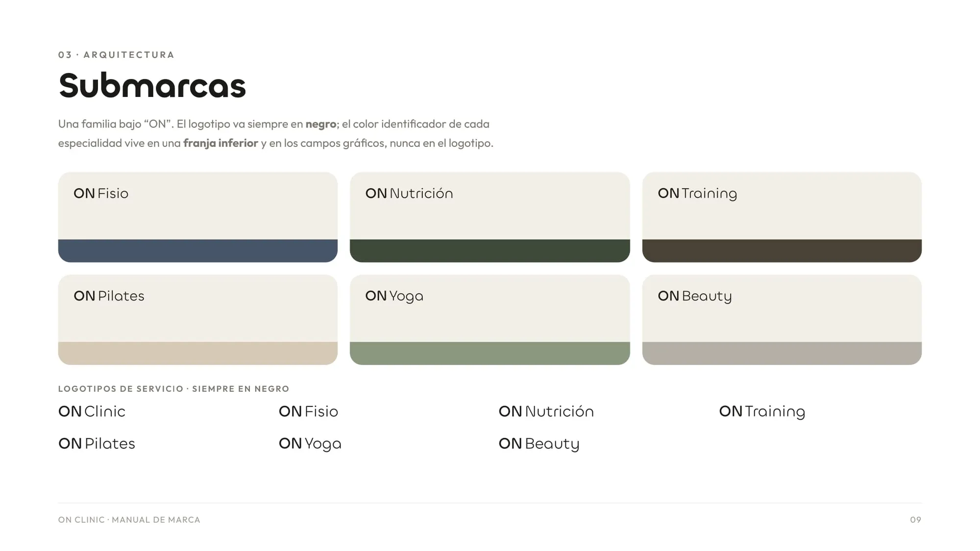
Task: Click ON Pilates logotype in the service list
Action: tap(97, 444)
